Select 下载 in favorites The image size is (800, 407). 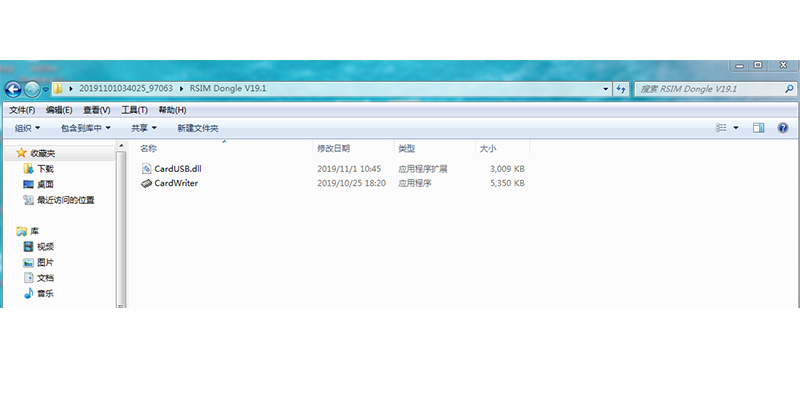point(45,169)
